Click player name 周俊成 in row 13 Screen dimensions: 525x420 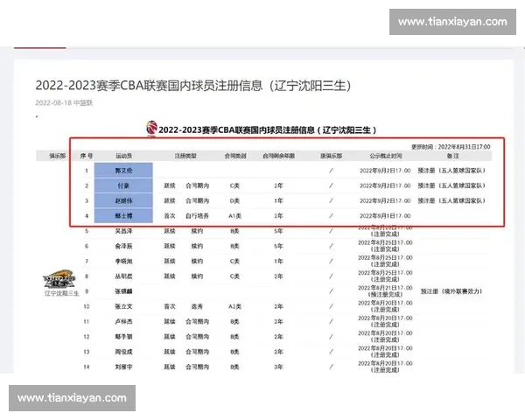[x=123, y=352]
